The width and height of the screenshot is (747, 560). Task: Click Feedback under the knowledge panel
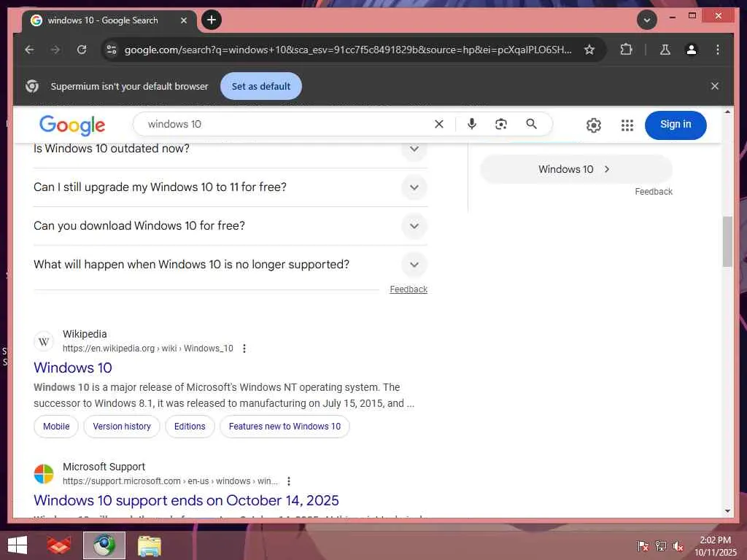pos(654,192)
